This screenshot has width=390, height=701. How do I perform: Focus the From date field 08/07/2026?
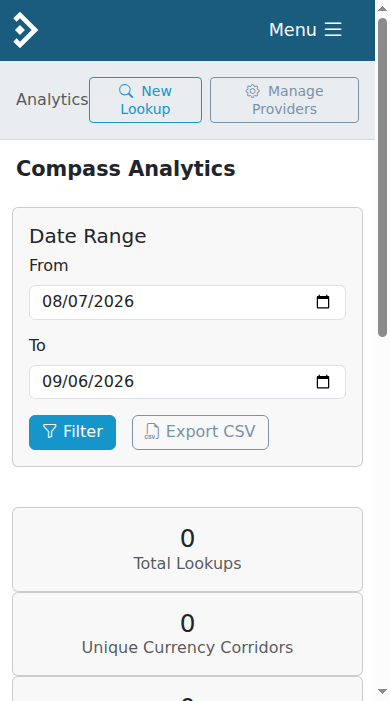tap(187, 302)
